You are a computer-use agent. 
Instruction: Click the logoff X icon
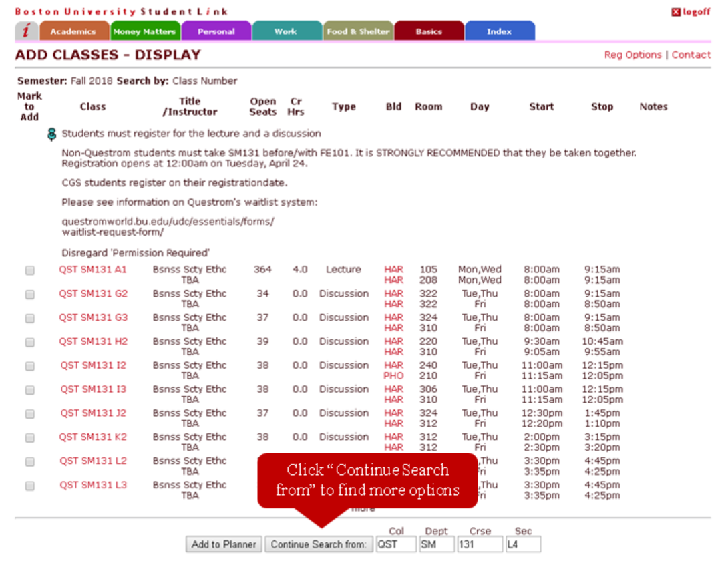(x=675, y=12)
